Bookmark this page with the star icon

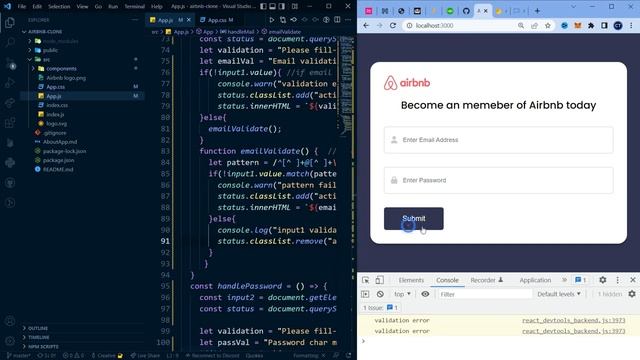tap(548, 25)
